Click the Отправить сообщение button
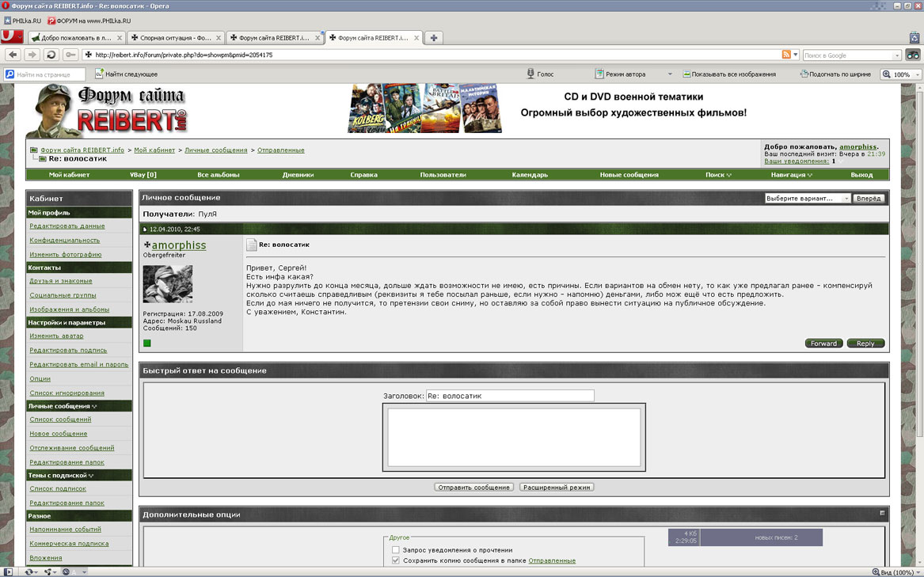Screen dimensions: 924x577 474,488
